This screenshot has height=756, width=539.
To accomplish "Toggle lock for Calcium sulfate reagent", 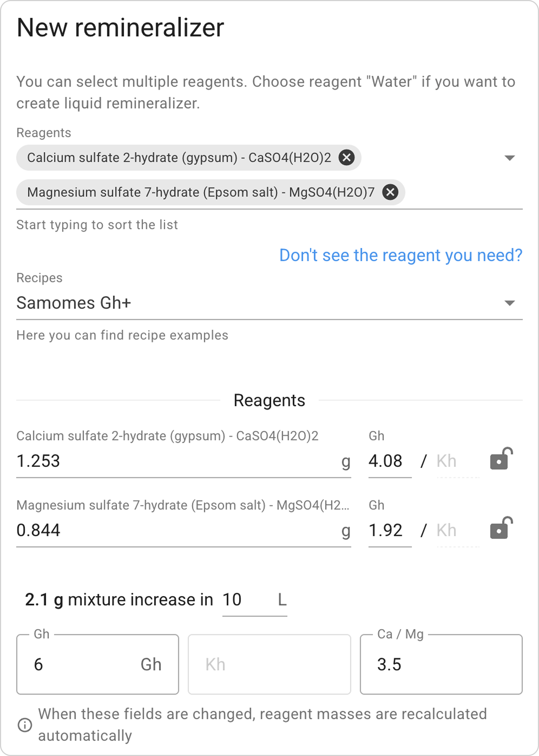I will coord(501,459).
